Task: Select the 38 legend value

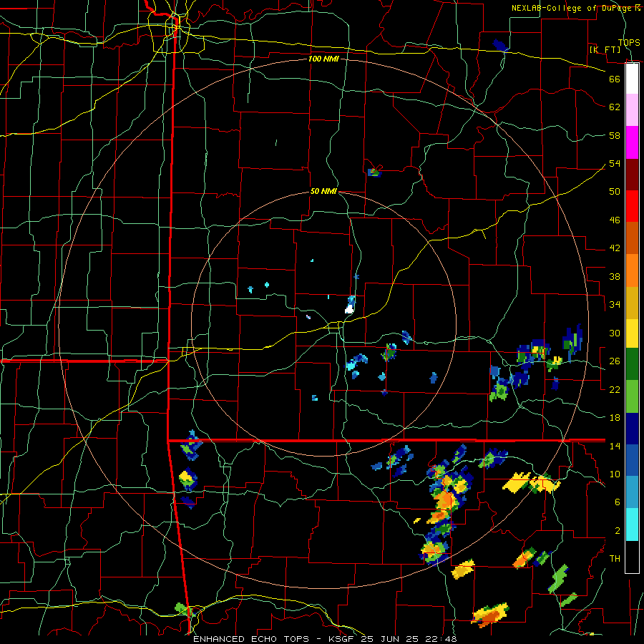Action: 615,276
